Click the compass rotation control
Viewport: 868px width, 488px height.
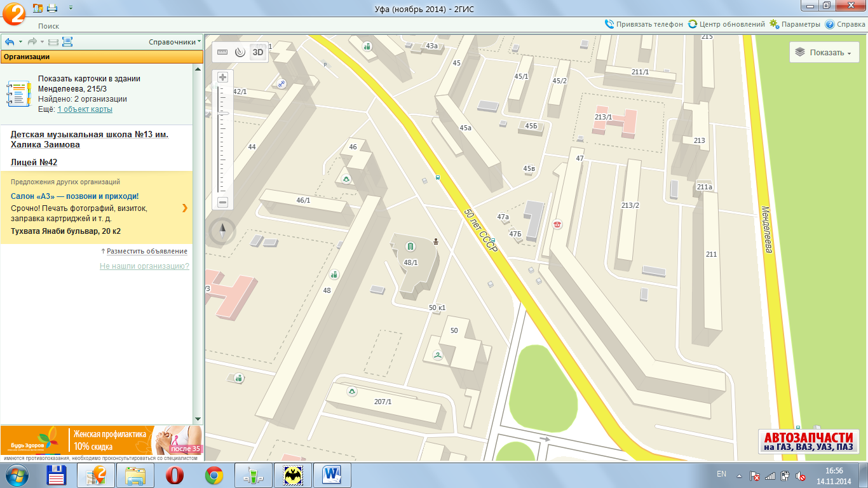coord(222,231)
